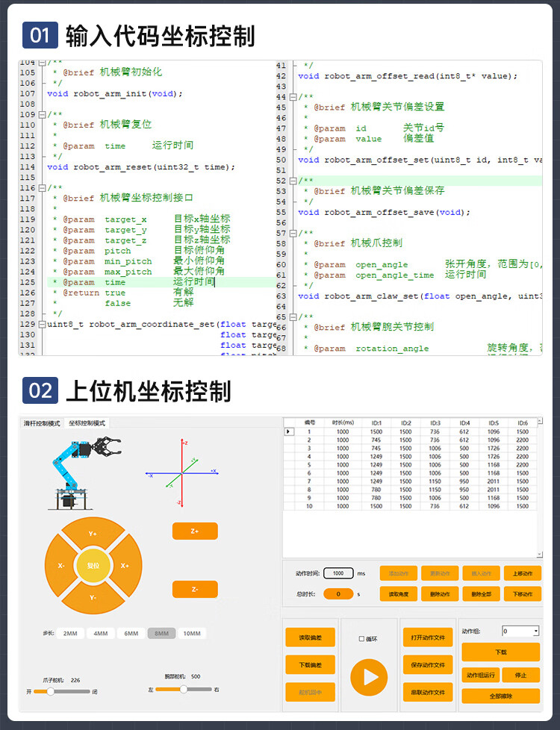Click the Z- lower button

[x=194, y=589]
